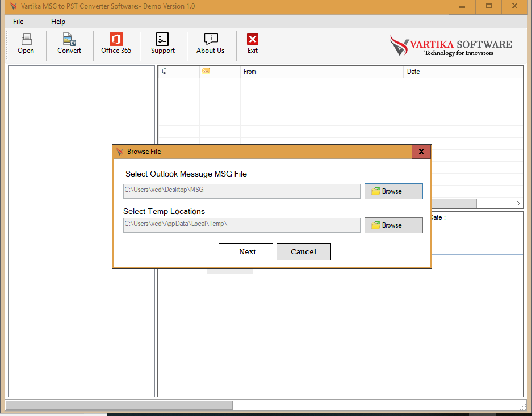532x416 pixels.
Task: Browse for the Temp Locations folder
Action: point(393,225)
